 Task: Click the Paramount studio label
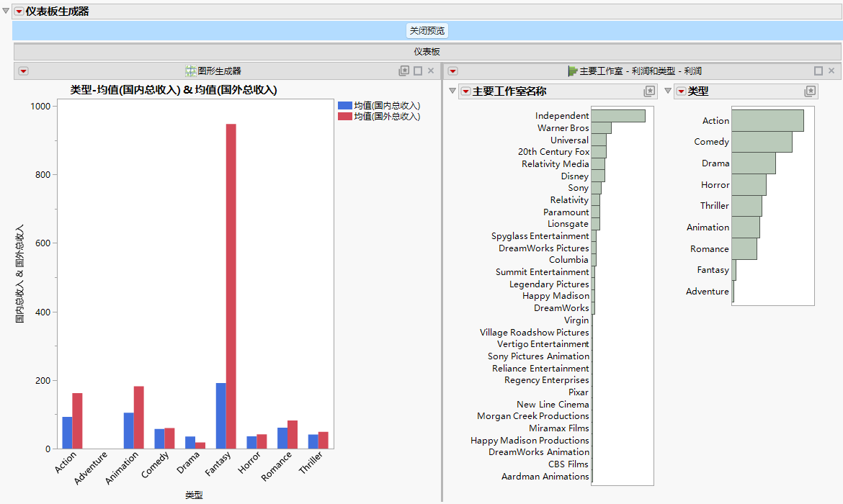(x=566, y=212)
